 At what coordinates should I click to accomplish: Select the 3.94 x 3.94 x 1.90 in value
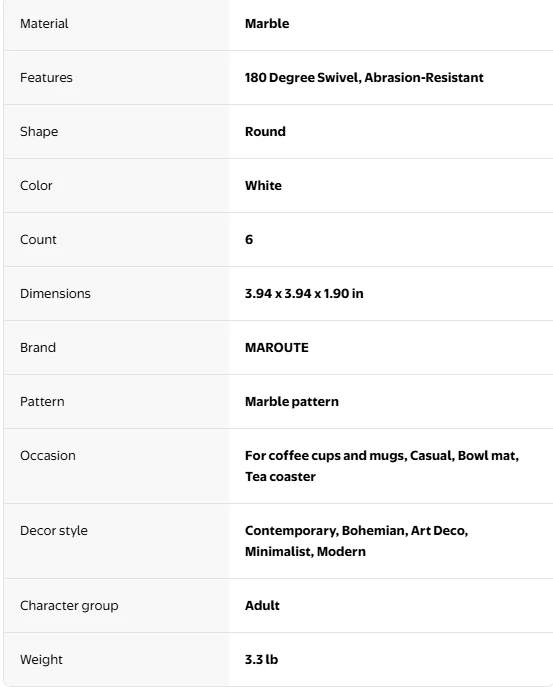point(304,294)
